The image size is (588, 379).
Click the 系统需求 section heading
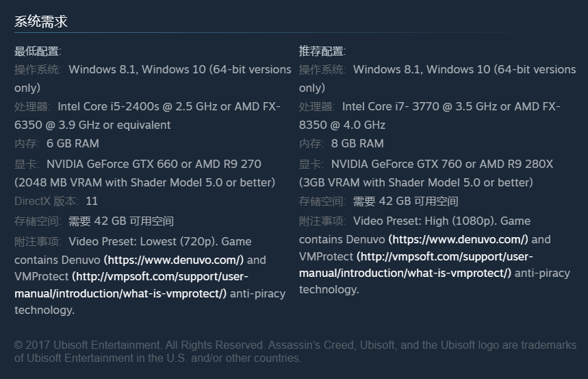point(41,21)
